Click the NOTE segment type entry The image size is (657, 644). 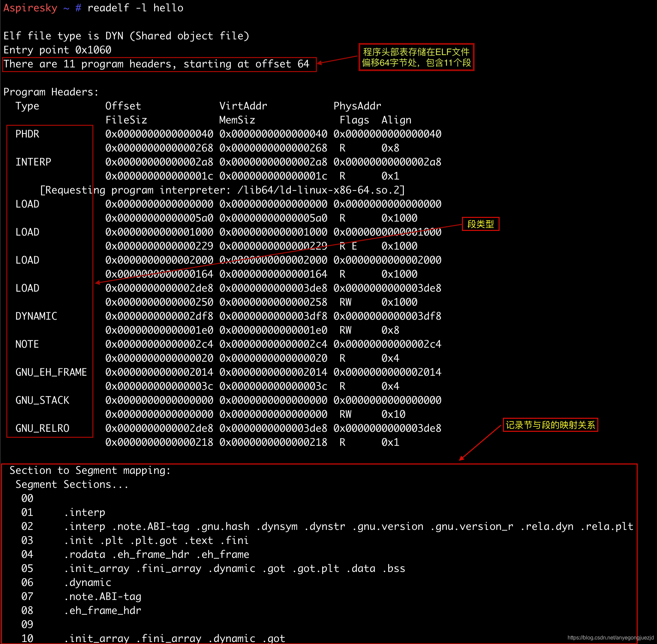[x=27, y=344]
